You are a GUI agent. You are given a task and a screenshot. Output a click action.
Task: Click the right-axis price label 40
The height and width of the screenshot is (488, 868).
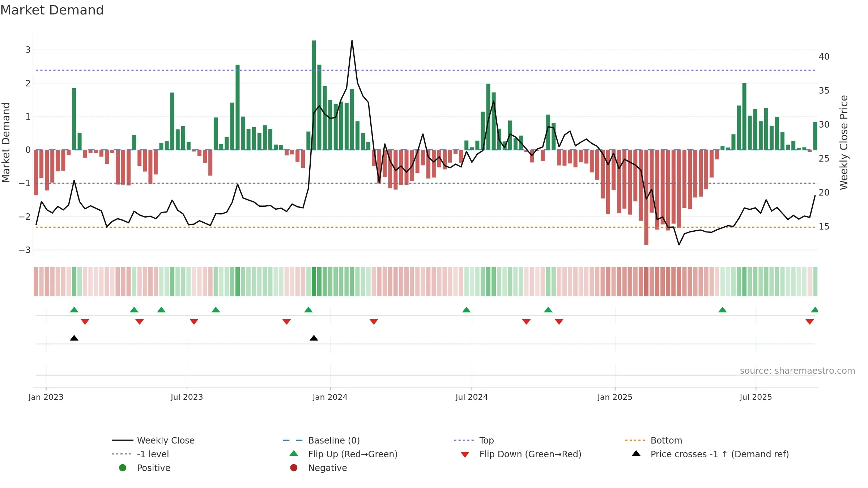tap(824, 57)
